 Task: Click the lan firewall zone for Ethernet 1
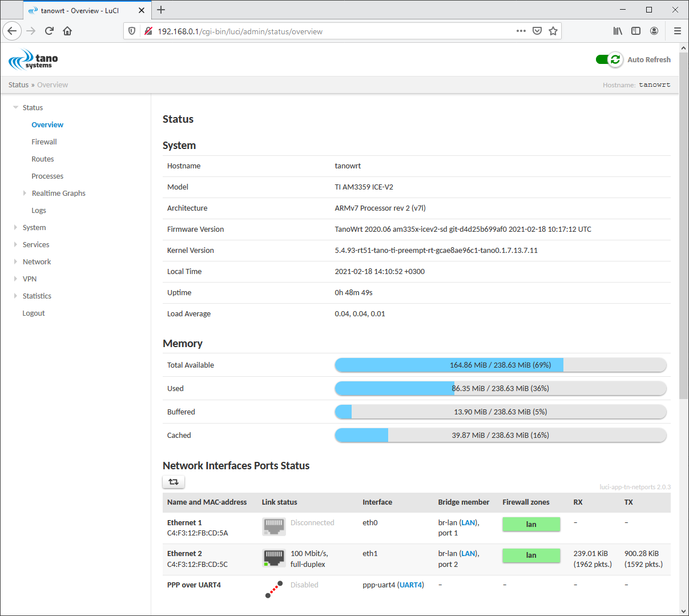531,524
